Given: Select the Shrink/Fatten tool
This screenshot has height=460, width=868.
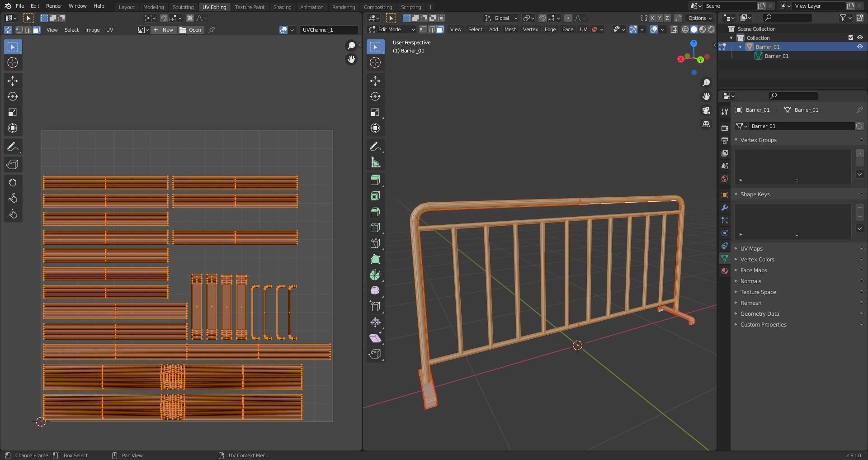Looking at the screenshot, I should click(375, 322).
